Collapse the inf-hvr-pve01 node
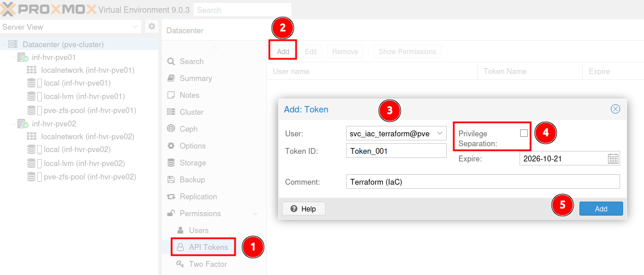Image resolution: width=644 pixels, height=275 pixels. click(x=13, y=58)
